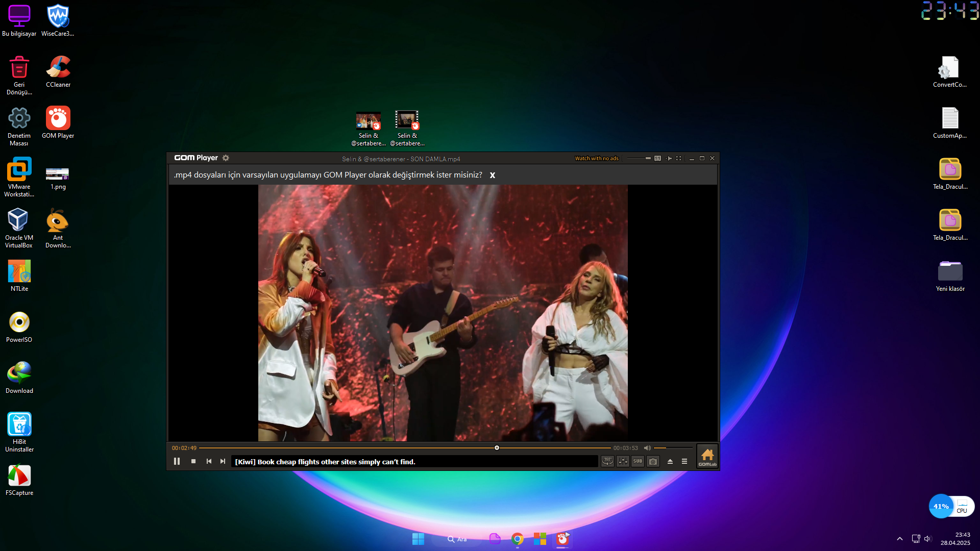This screenshot has height=551, width=980.
Task: Open the playlist list icon
Action: click(x=684, y=461)
